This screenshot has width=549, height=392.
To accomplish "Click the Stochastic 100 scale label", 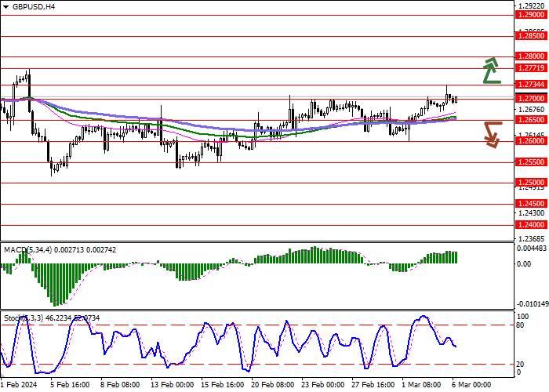I will [x=523, y=317].
